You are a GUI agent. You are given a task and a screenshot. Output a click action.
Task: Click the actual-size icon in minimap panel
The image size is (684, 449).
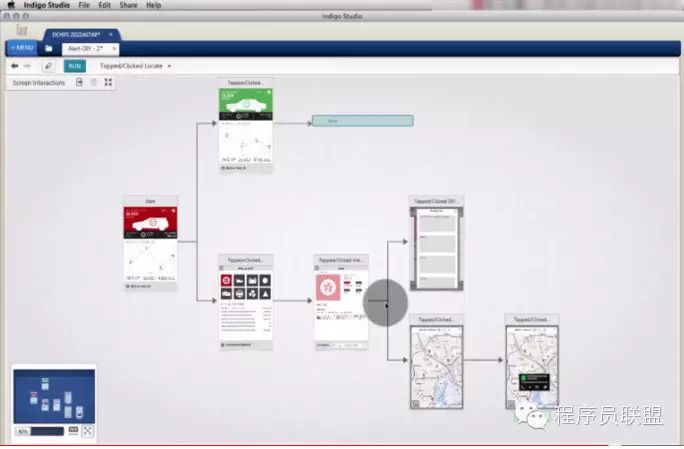click(73, 431)
